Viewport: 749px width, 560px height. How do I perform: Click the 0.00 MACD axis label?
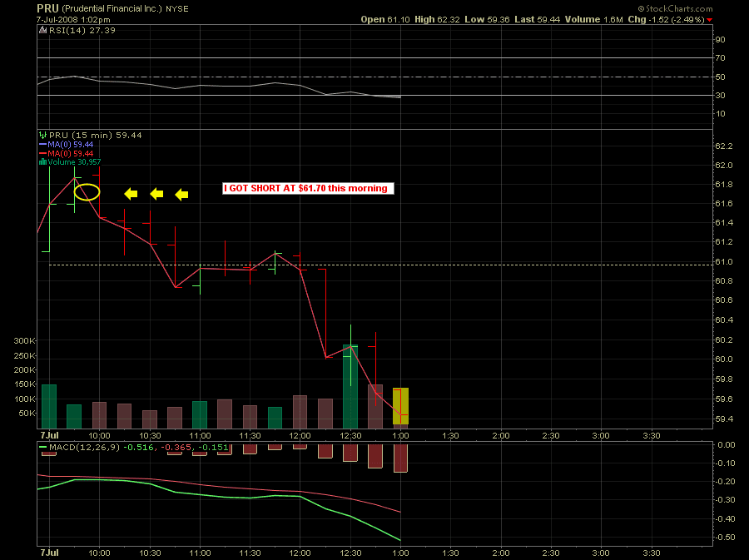point(727,445)
